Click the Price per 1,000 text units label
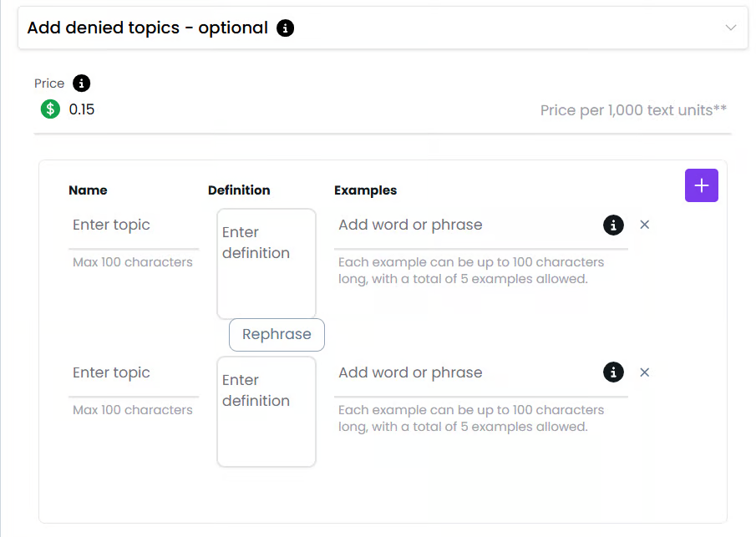The width and height of the screenshot is (756, 537). pyautogui.click(x=633, y=110)
